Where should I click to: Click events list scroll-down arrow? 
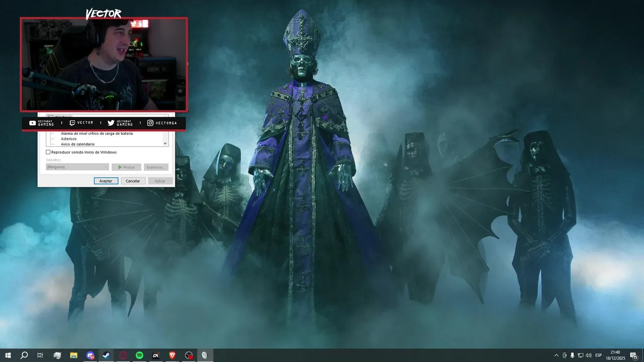pyautogui.click(x=166, y=143)
